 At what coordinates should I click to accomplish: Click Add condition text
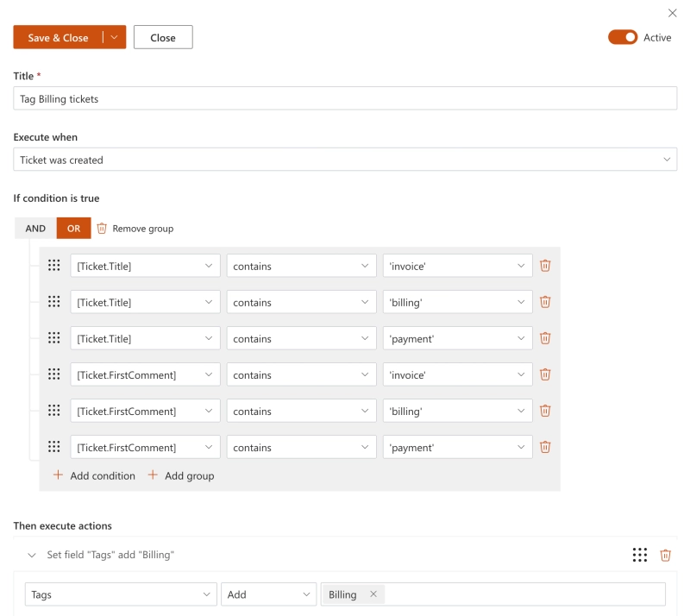[x=103, y=475]
